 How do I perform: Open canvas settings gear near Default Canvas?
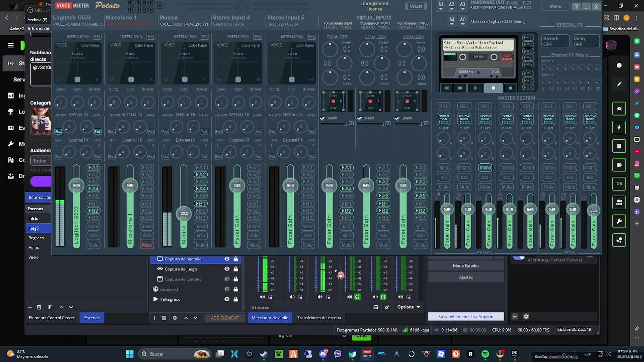(526, 316)
